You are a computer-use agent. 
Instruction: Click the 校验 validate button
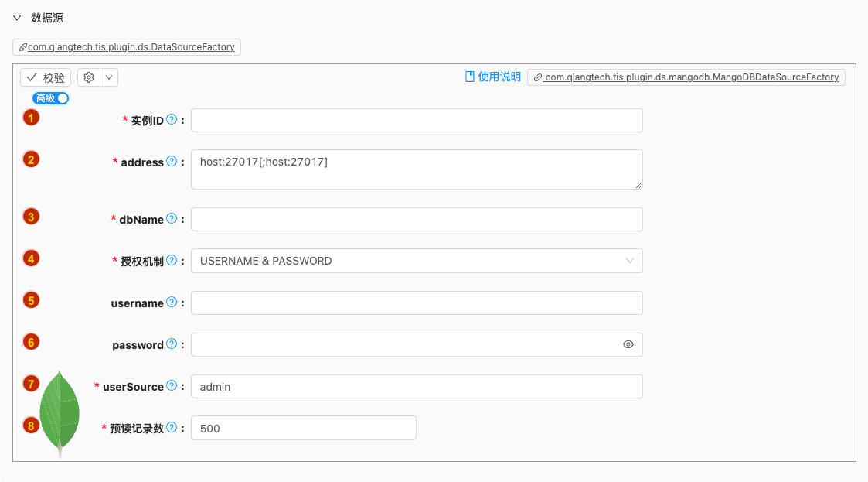[46, 77]
